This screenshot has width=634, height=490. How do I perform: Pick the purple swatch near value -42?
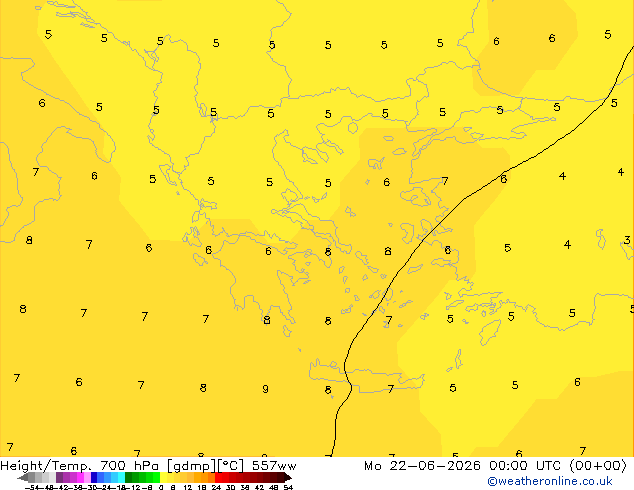(66, 478)
